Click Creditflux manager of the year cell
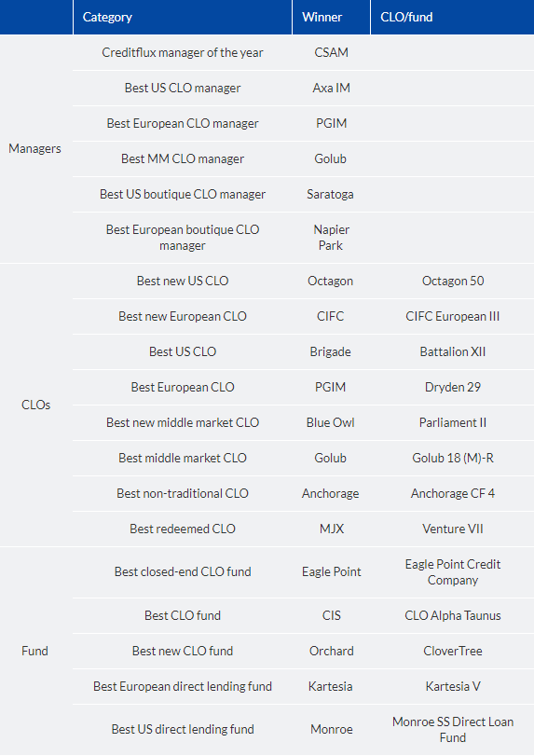The height and width of the screenshot is (756, 534). tap(182, 52)
